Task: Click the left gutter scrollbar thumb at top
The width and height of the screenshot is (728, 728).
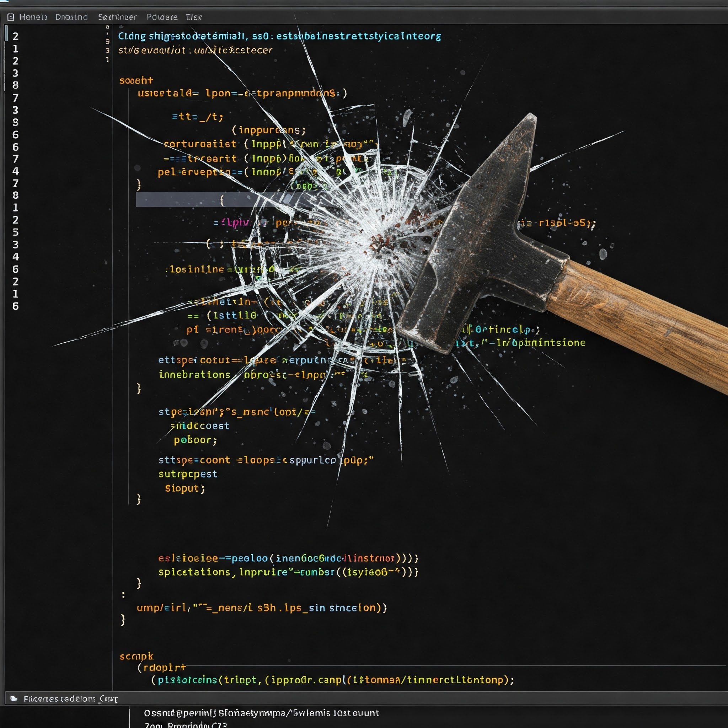Action: (x=6, y=33)
